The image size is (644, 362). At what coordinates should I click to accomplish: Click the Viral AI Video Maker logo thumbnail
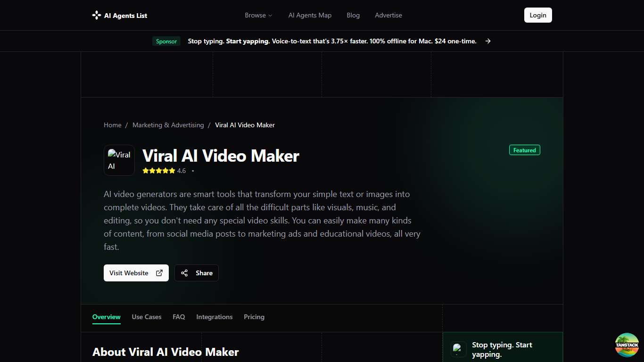[x=119, y=160]
